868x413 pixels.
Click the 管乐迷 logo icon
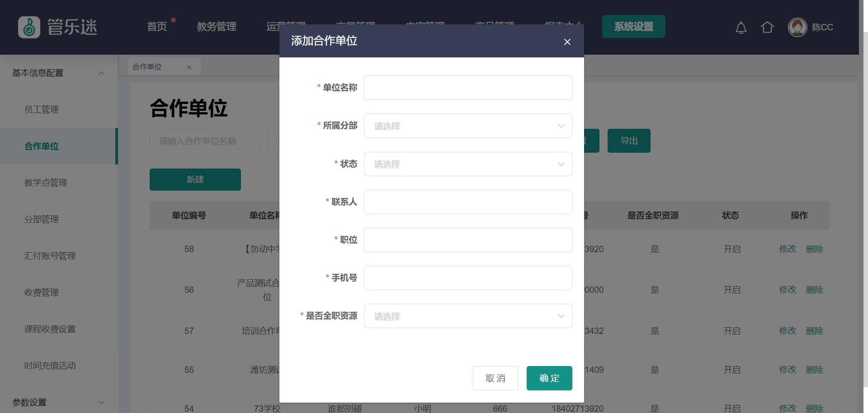pyautogui.click(x=29, y=27)
